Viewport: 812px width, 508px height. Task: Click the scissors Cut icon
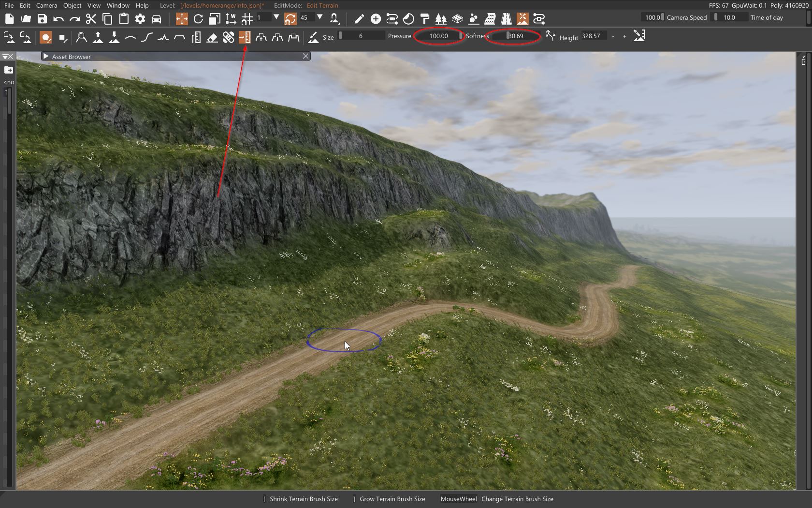click(91, 19)
